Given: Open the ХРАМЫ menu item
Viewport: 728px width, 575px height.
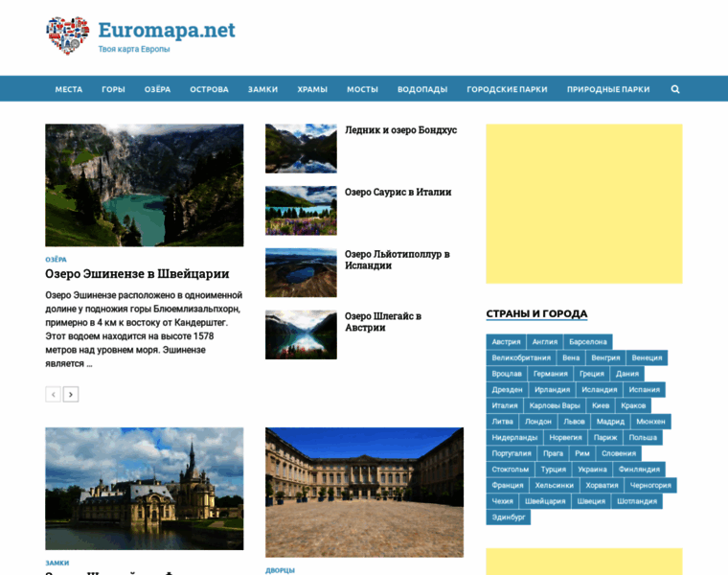Looking at the screenshot, I should coord(312,89).
